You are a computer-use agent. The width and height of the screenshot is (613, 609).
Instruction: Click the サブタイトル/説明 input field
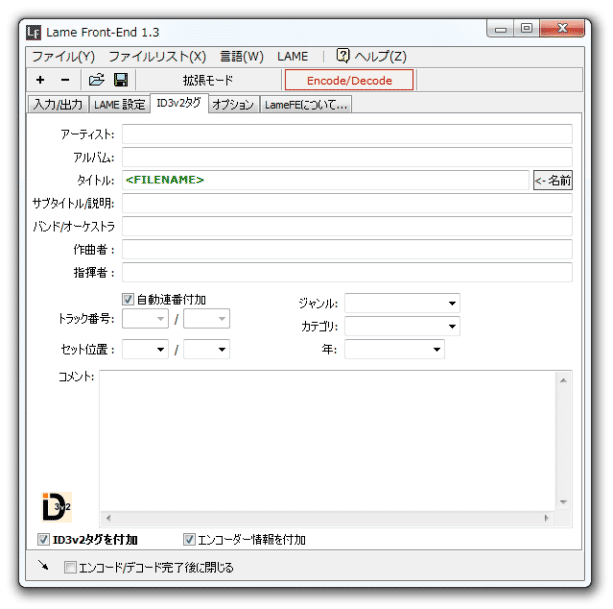(x=347, y=203)
